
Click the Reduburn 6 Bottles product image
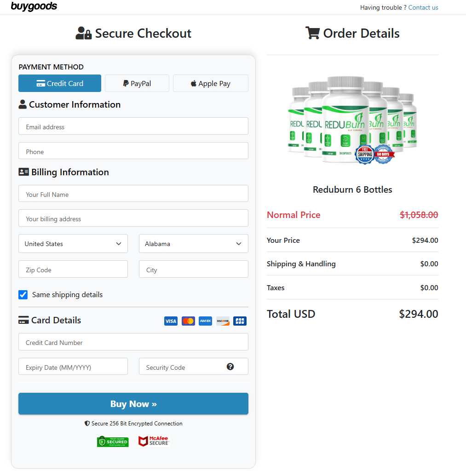[x=352, y=119]
